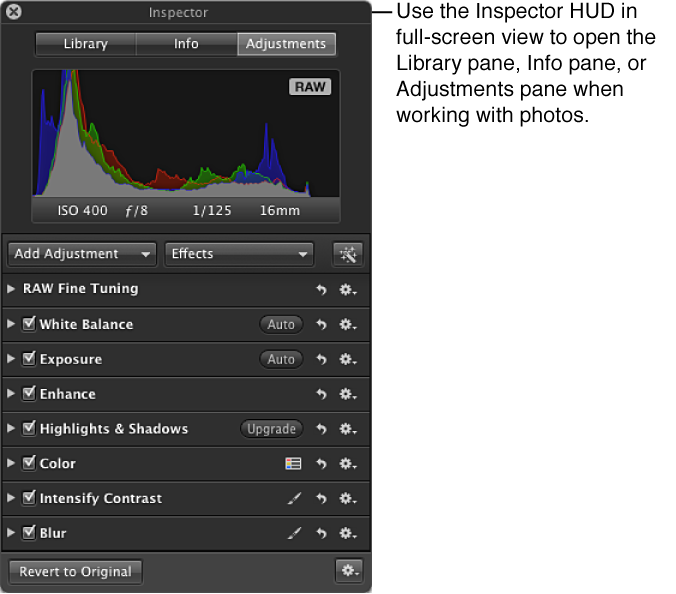The width and height of the screenshot is (676, 594).
Task: Disable the Highlights & Shadows checkbox
Action: coord(29,428)
